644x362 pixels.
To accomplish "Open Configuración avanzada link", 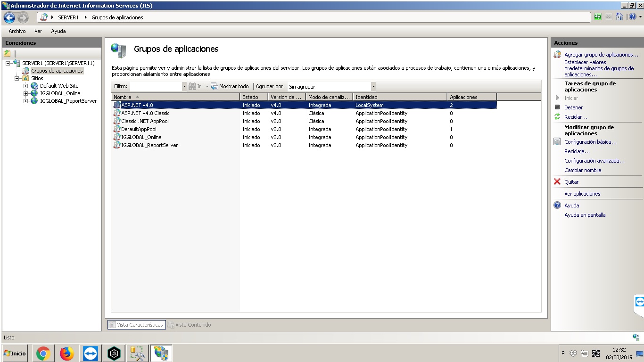I will [x=594, y=161].
